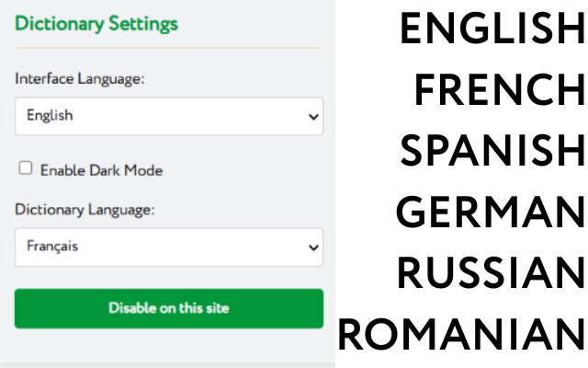This screenshot has width=588, height=368.
Task: Click Disable on this site button
Action: point(169,308)
